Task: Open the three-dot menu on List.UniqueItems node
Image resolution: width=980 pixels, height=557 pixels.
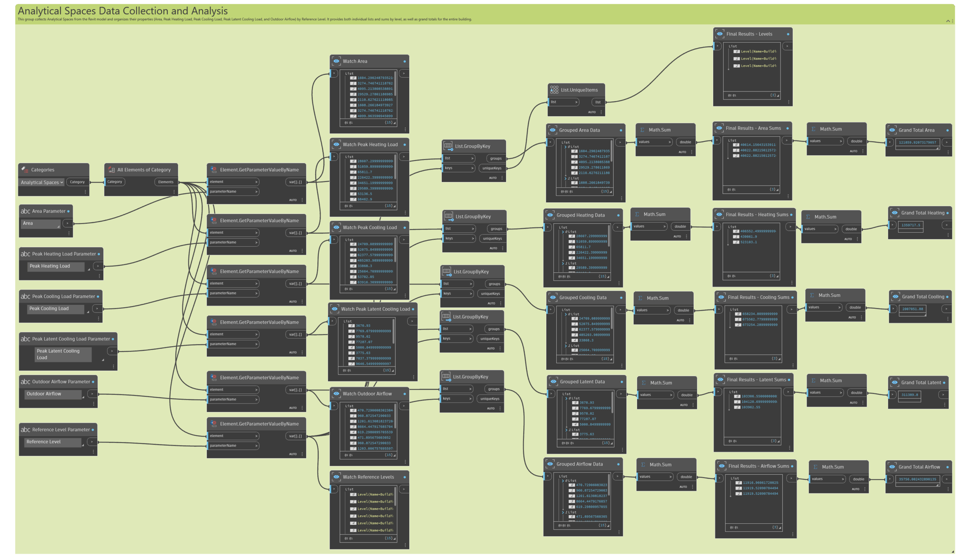Action: tap(601, 112)
